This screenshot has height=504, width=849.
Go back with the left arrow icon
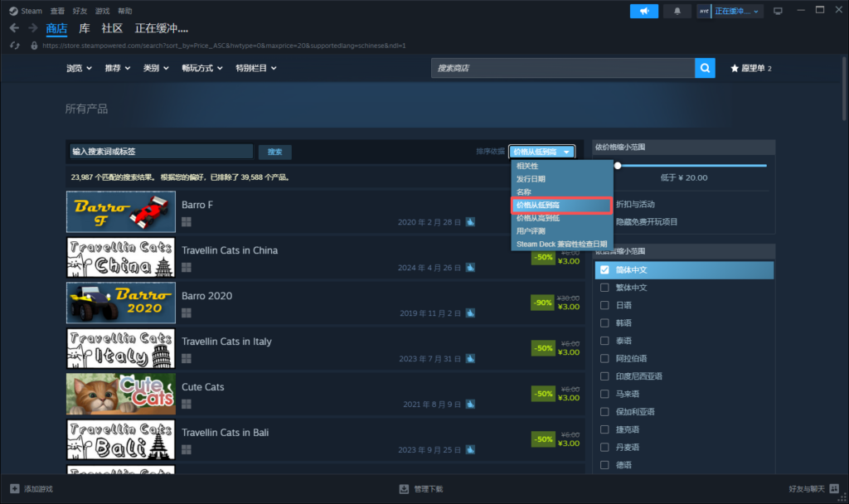click(x=15, y=27)
